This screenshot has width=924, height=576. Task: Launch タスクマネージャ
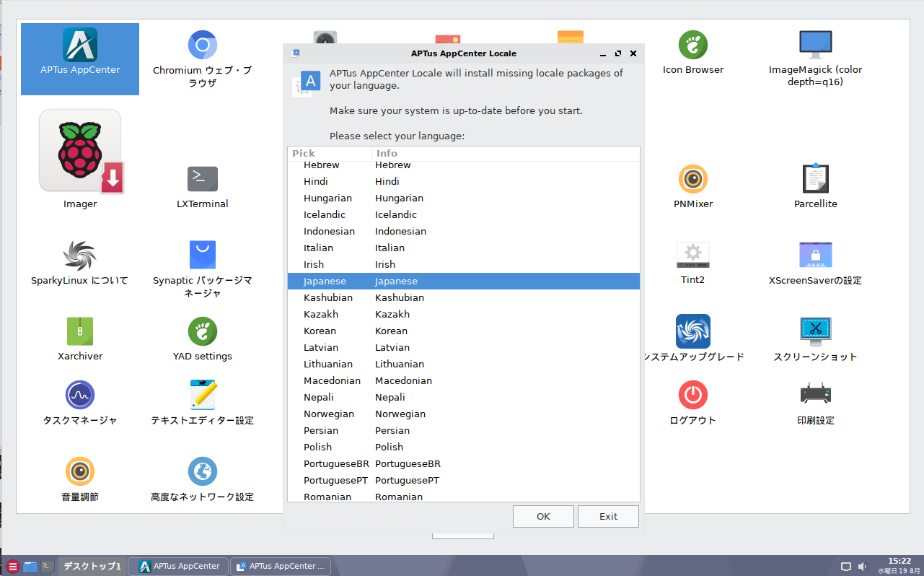[x=80, y=395]
